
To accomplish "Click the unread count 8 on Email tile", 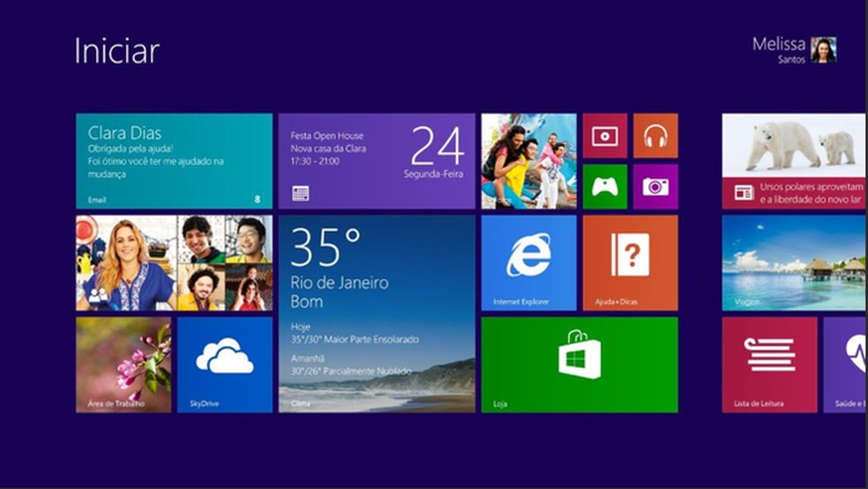I will pyautogui.click(x=258, y=199).
